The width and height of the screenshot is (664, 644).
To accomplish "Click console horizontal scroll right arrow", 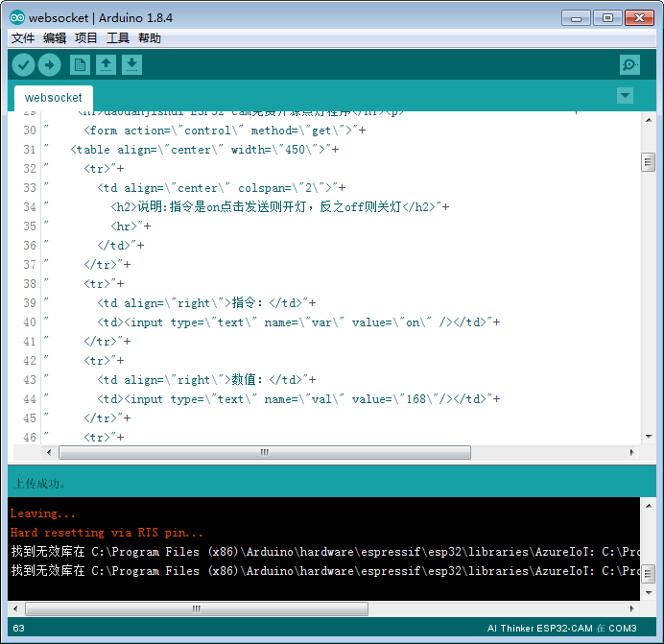I will 631,608.
